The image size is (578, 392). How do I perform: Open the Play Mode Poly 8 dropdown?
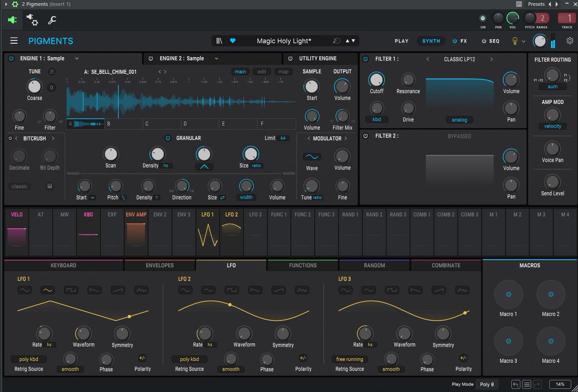487,384
